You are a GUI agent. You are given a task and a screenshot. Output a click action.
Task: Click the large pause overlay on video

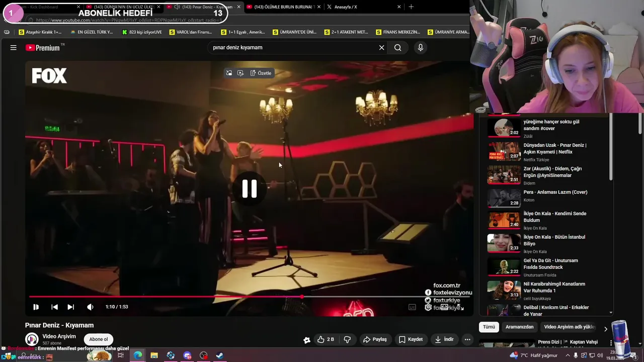(x=250, y=189)
